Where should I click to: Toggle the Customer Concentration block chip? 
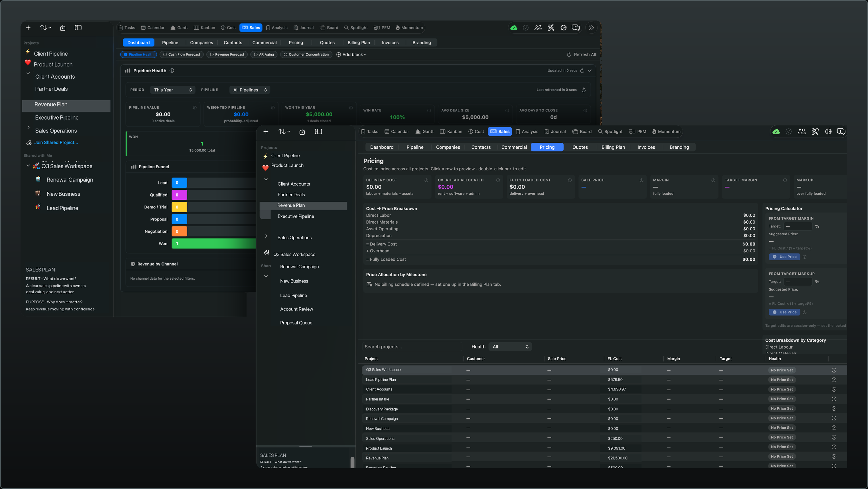[x=306, y=54]
